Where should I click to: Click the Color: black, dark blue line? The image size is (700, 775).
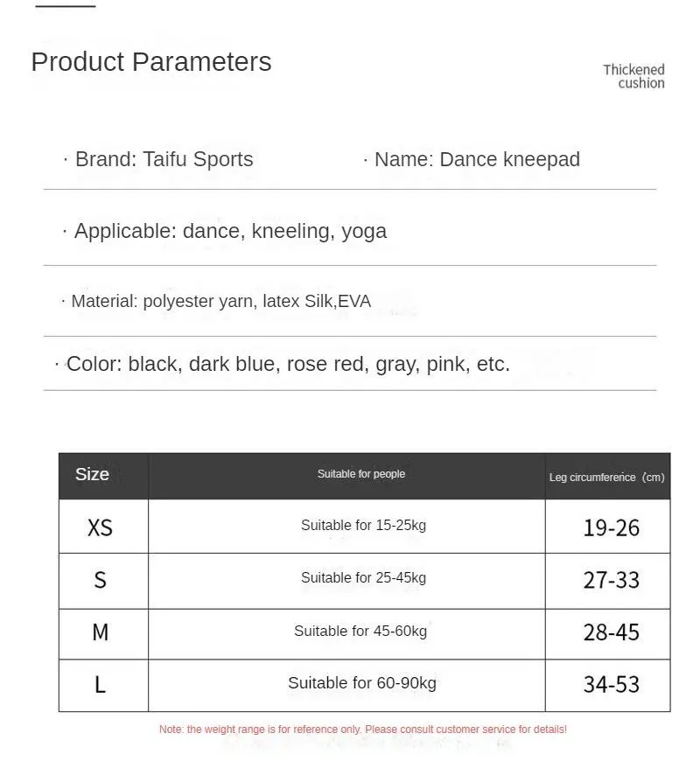(x=288, y=364)
